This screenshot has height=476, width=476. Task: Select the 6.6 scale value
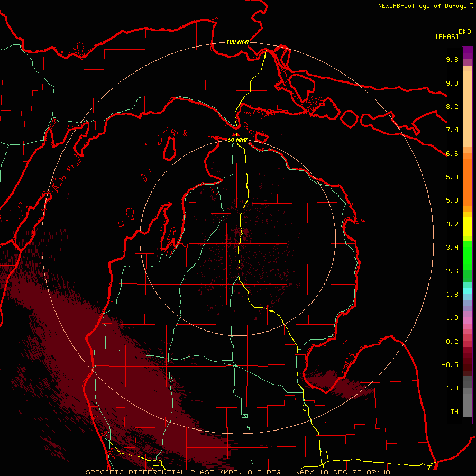[x=452, y=153]
